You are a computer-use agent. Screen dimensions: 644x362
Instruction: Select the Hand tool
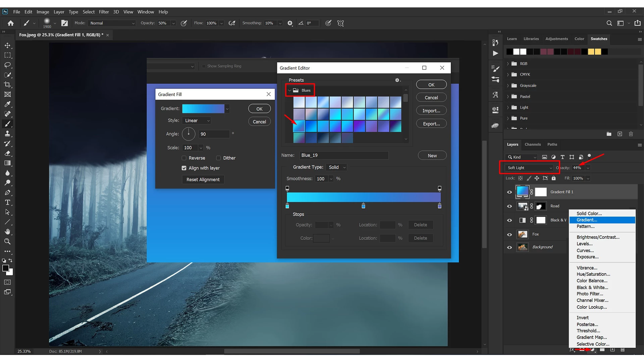click(7, 232)
